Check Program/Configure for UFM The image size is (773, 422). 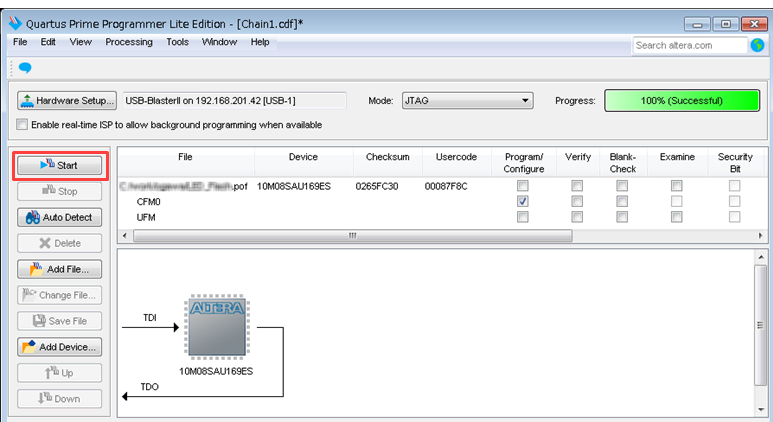[x=523, y=217]
